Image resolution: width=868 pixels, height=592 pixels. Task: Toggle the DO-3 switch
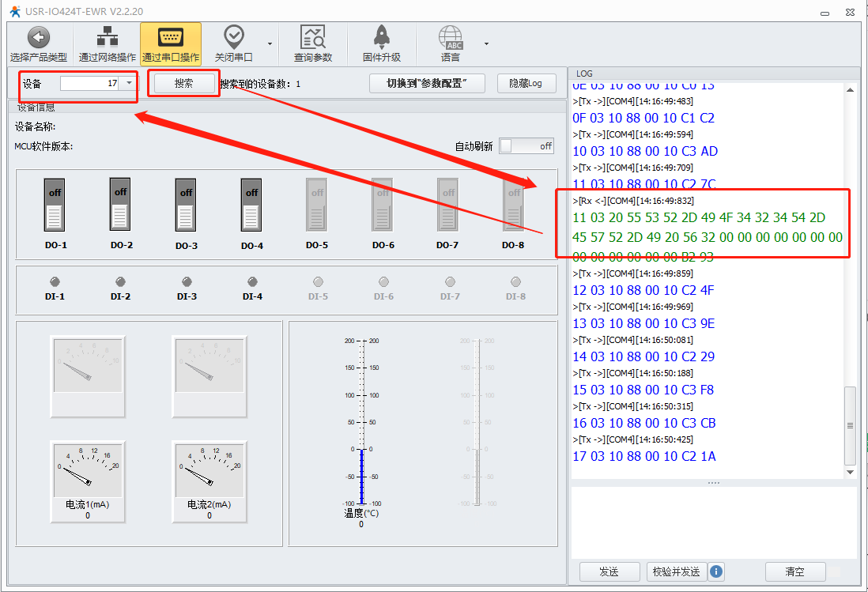coord(186,205)
